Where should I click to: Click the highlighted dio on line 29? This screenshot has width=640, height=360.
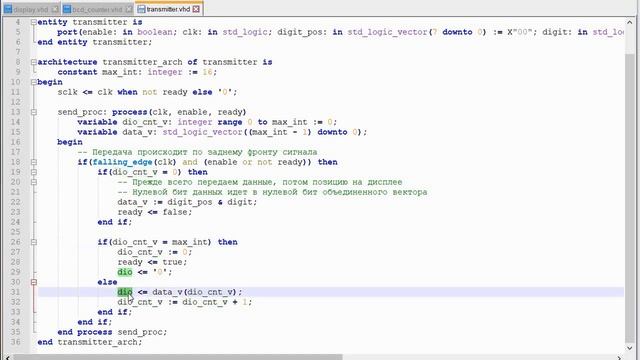(x=125, y=272)
